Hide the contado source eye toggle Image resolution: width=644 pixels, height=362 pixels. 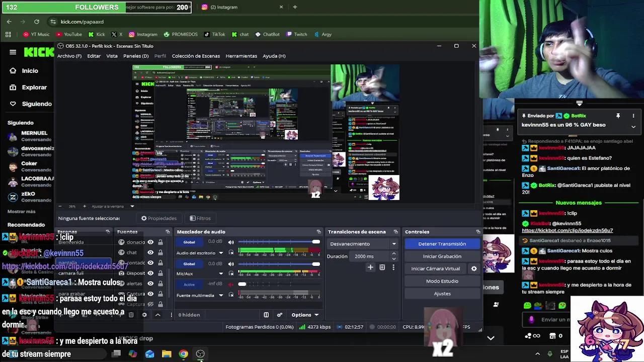pos(150,263)
